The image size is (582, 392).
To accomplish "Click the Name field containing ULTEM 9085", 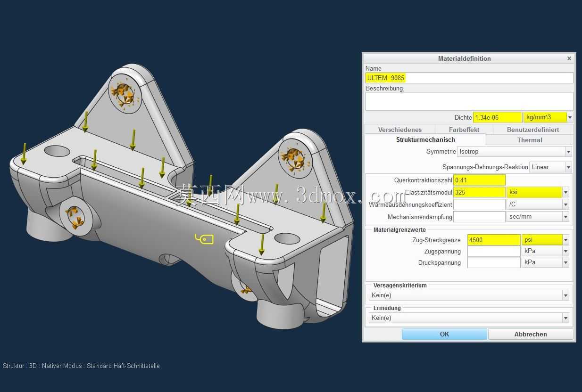I will point(469,78).
